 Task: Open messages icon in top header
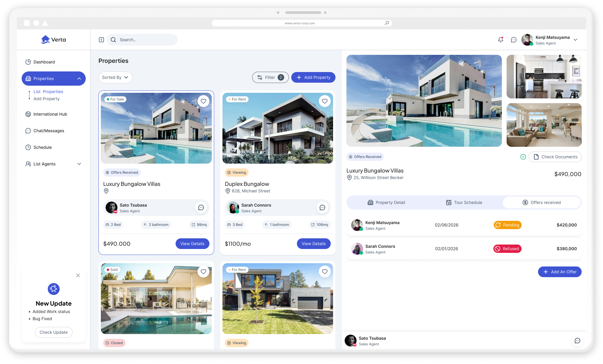[x=514, y=40]
